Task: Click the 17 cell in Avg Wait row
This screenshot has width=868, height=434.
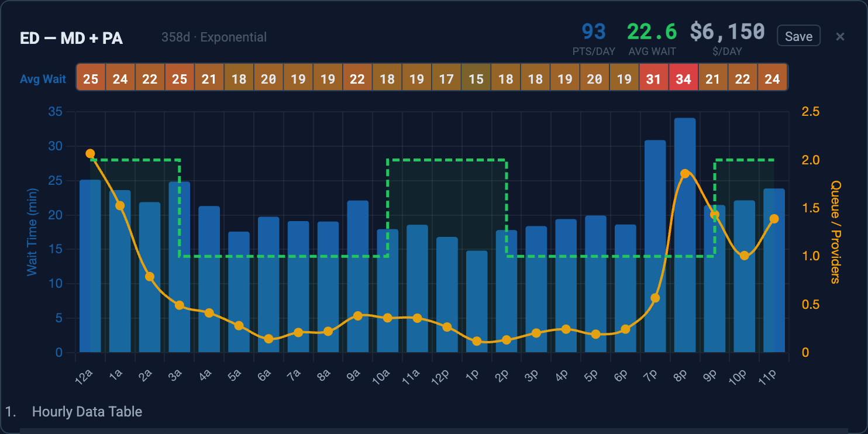Action: click(446, 79)
